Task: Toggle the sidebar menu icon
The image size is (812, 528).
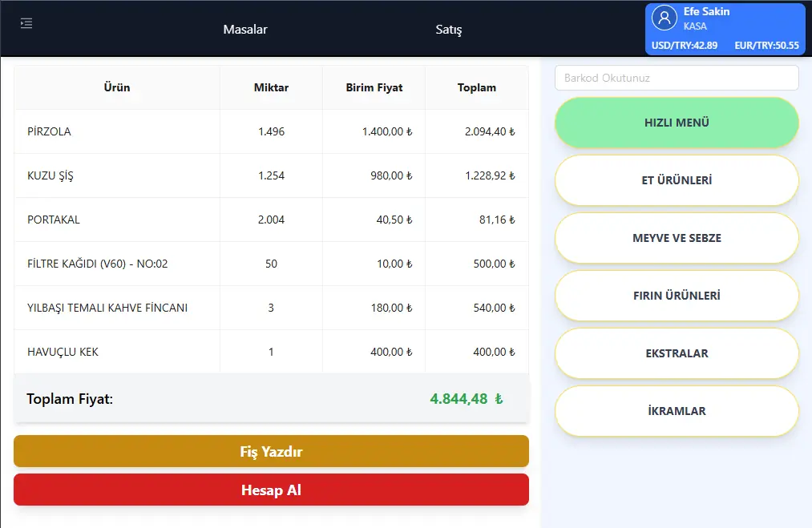Action: (x=26, y=23)
